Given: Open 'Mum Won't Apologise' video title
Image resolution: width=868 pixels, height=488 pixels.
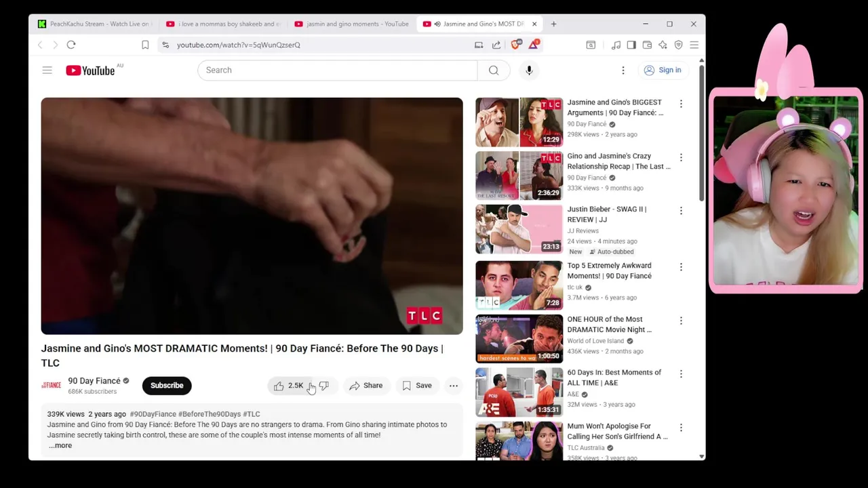Looking at the screenshot, I should (x=617, y=431).
